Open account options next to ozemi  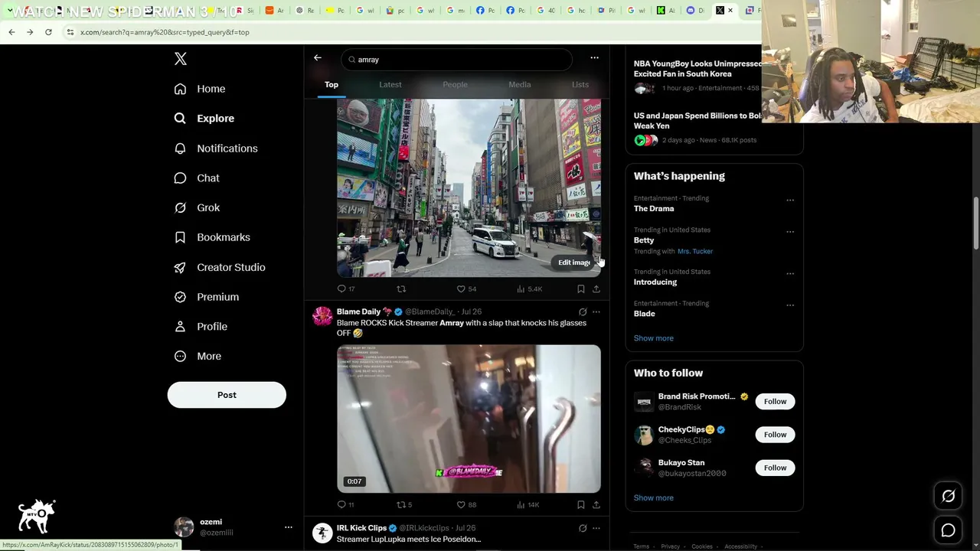point(289,527)
